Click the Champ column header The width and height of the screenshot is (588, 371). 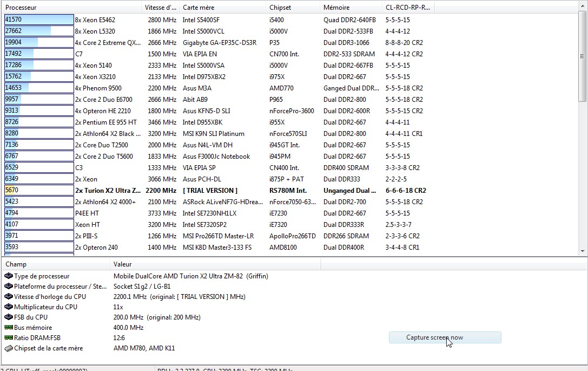(x=56, y=264)
